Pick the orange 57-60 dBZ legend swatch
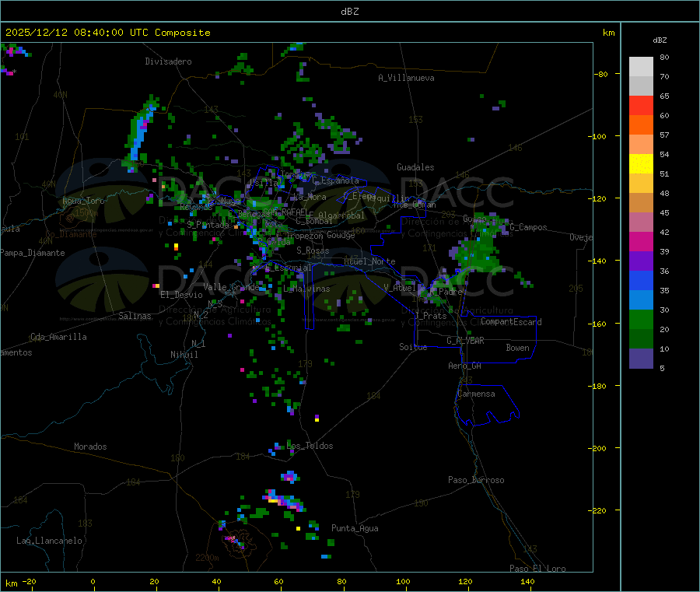The width and height of the screenshot is (700, 592). tap(641, 125)
